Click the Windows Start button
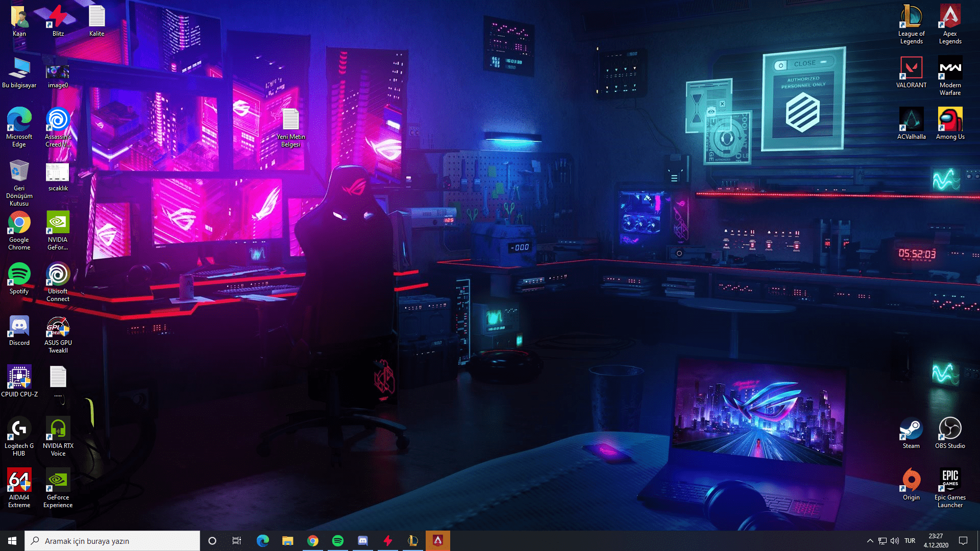The image size is (980, 551). click(12, 541)
